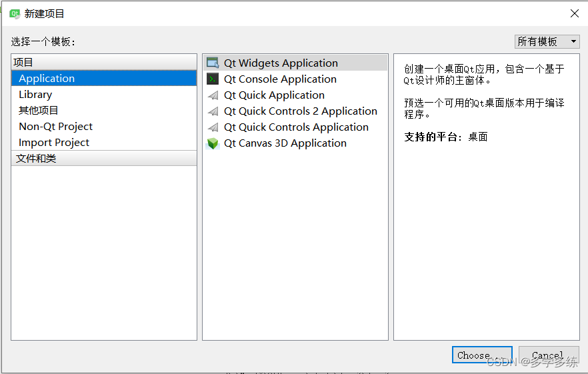The image size is (588, 374).
Task: Click the Choose button
Action: tap(482, 355)
